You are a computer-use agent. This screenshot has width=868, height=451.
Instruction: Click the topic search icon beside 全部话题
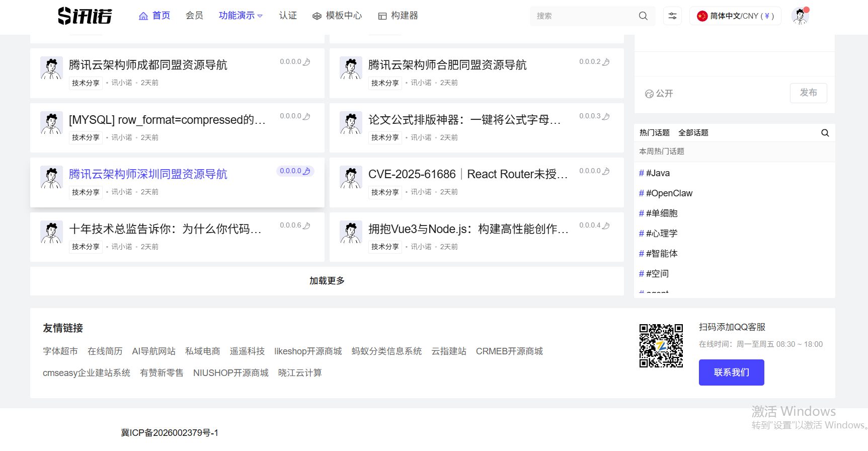(825, 133)
